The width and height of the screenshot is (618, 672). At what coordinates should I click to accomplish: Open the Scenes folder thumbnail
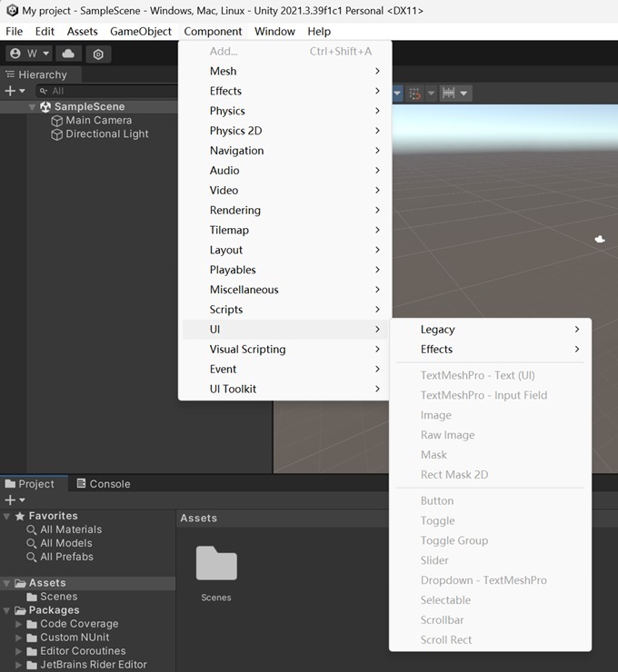(x=216, y=563)
